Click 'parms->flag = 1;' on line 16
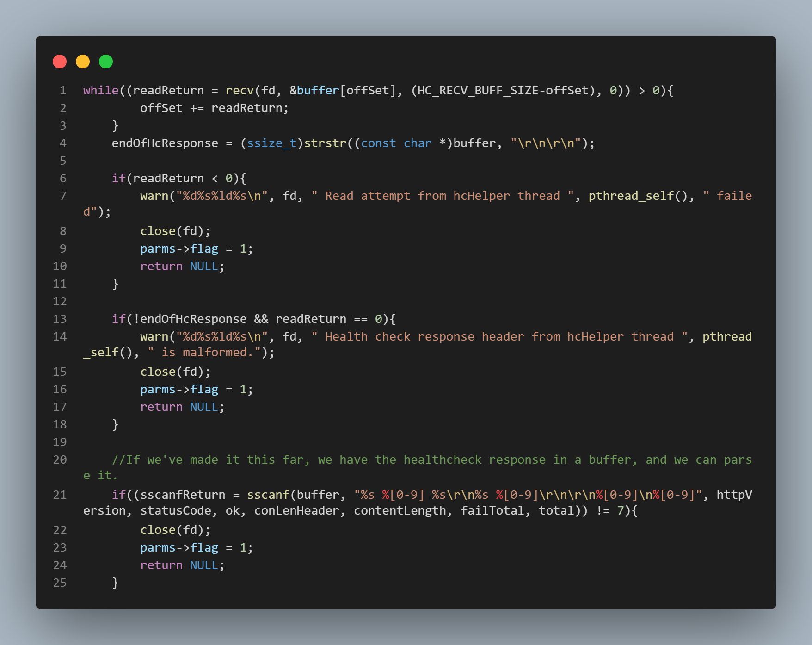812x645 pixels. 197,389
